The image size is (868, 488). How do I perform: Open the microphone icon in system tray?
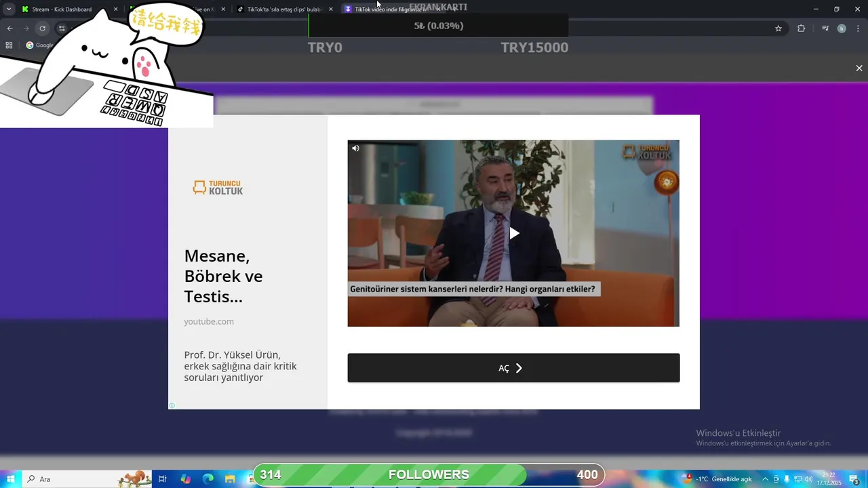(x=787, y=479)
